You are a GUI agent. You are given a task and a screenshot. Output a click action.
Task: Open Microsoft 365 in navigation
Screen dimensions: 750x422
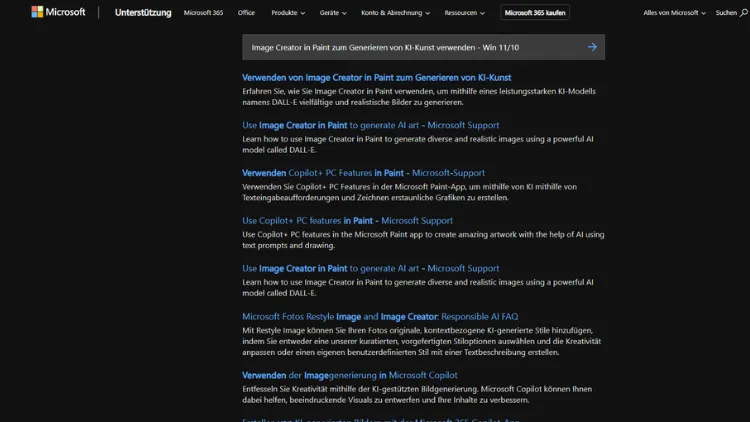pos(203,13)
